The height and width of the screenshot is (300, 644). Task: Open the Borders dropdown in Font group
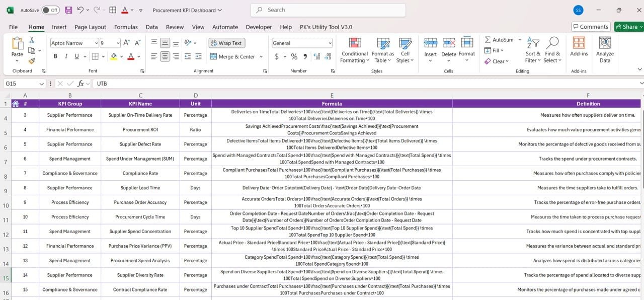(102, 57)
